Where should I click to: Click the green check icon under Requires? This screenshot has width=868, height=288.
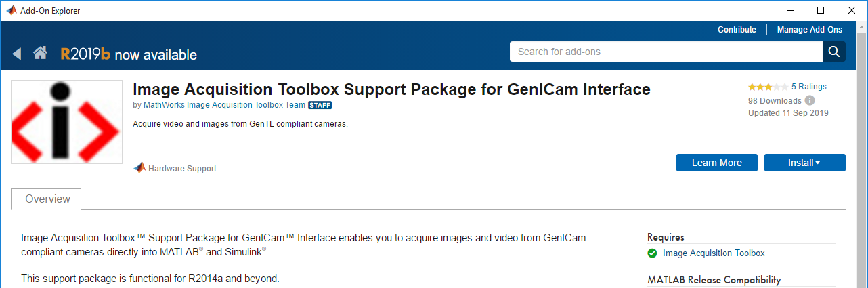[652, 253]
